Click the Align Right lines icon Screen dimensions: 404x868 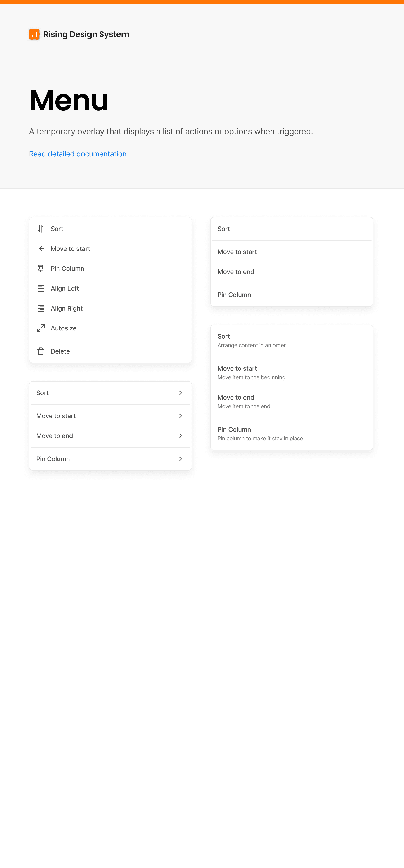(40, 308)
